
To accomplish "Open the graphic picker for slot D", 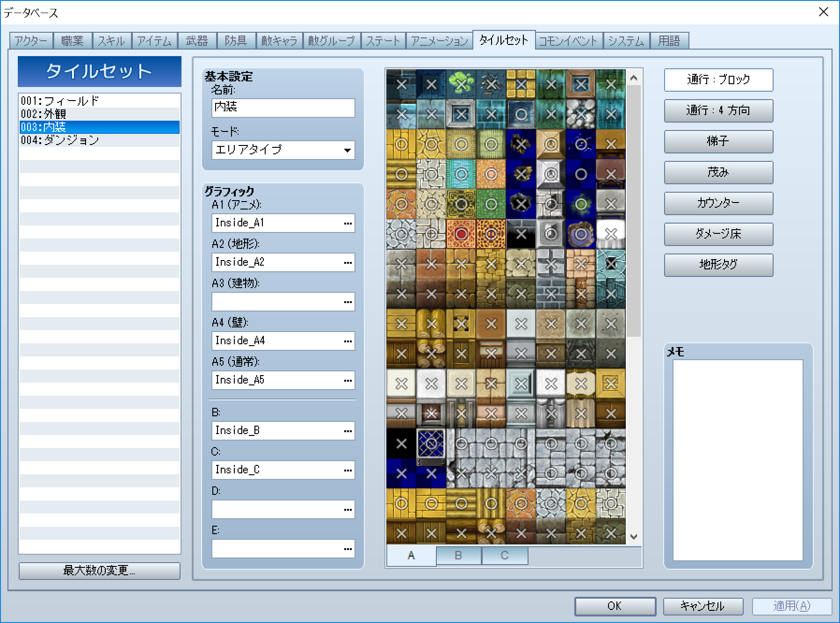I will tap(348, 509).
